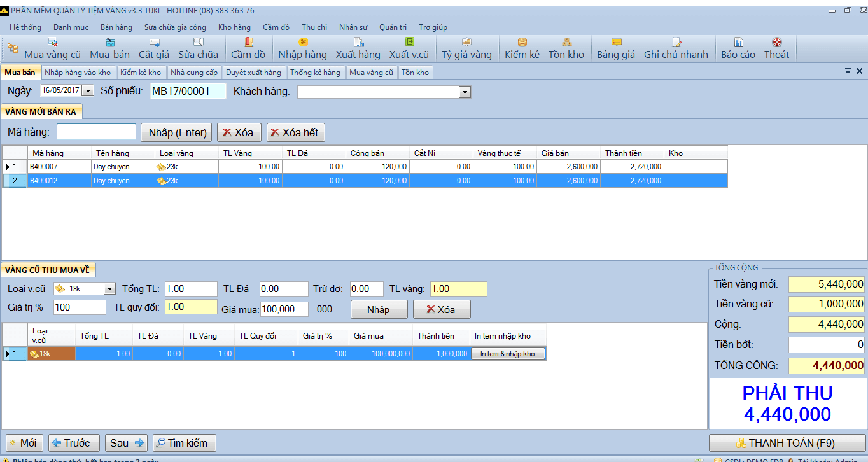Open Sửa chữa gia công menu
This screenshot has width=868, height=462.
[x=175, y=27]
